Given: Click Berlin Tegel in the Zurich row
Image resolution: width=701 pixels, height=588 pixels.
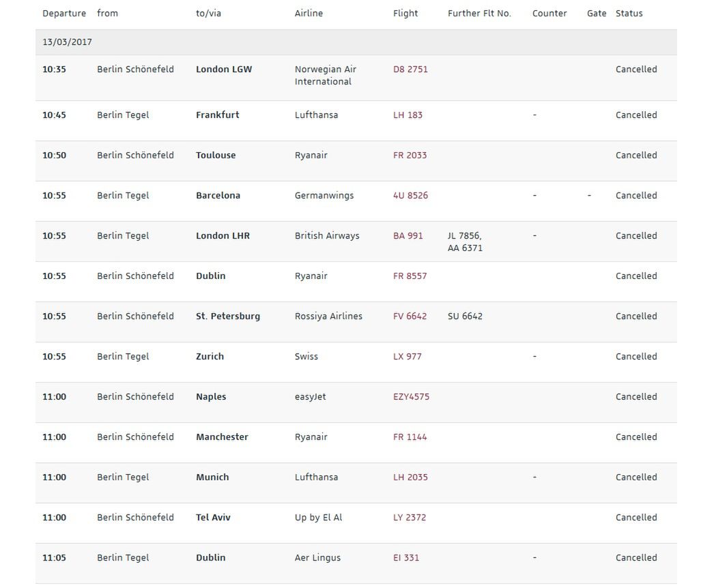Looking at the screenshot, I should (x=123, y=357).
